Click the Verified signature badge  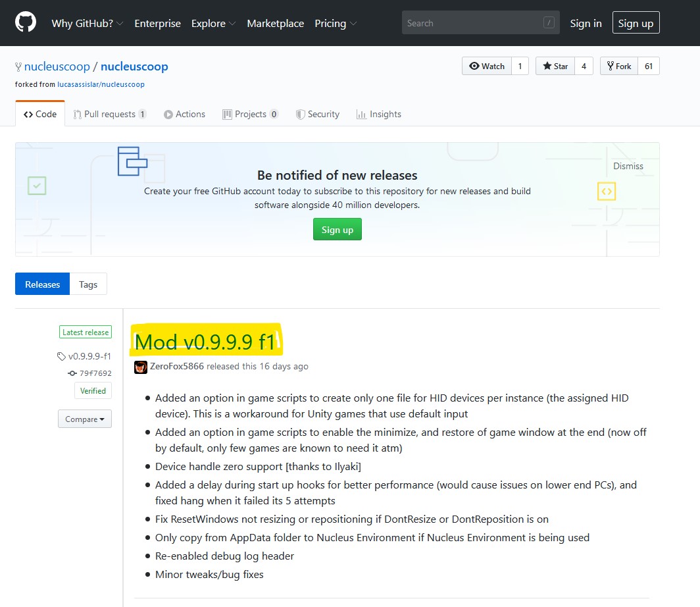click(93, 391)
